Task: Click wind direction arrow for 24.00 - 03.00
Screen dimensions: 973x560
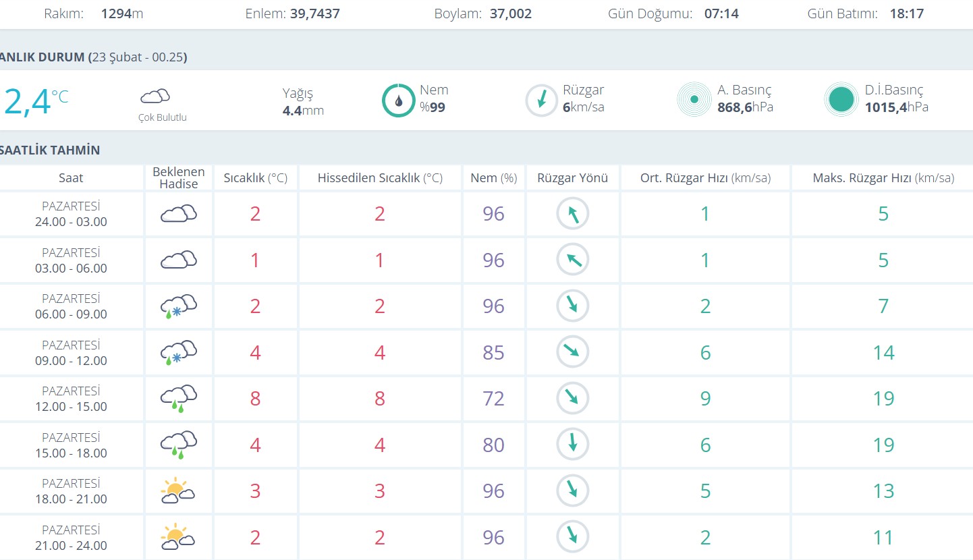Action: click(x=572, y=214)
